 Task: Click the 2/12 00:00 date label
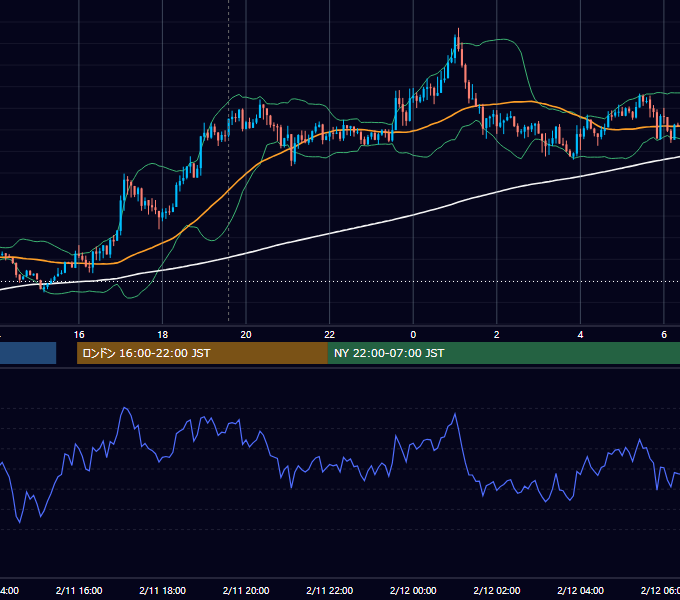coord(413,591)
